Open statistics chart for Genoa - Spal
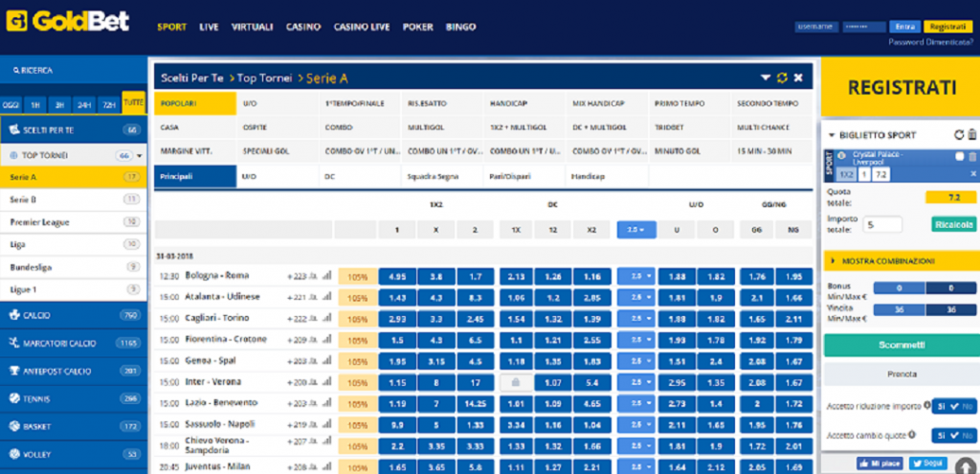 (326, 361)
